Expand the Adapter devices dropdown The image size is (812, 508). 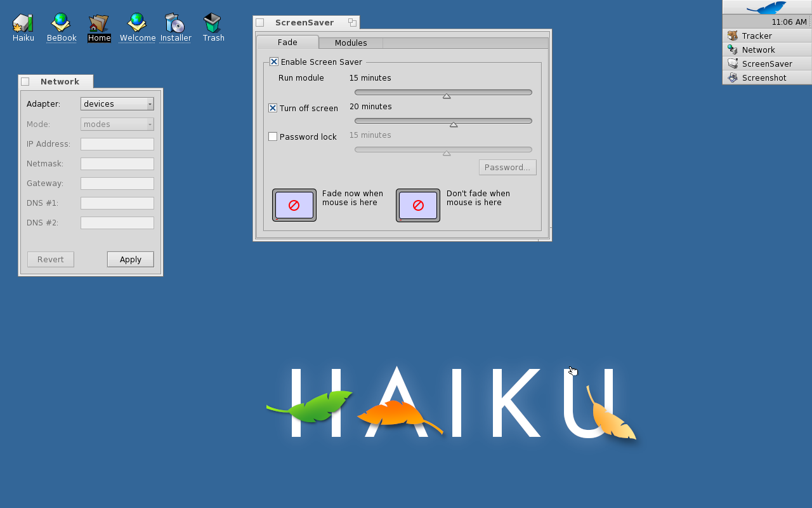(117, 104)
